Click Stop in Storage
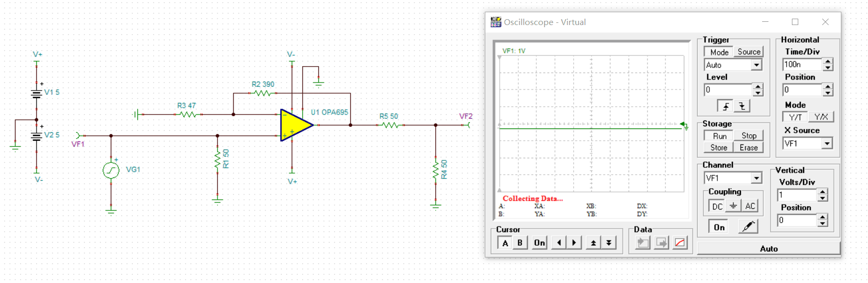 [x=749, y=136]
